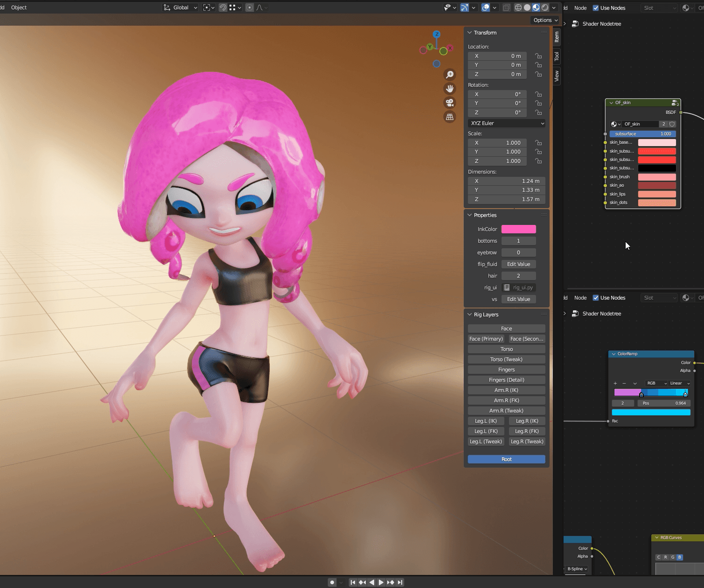Collapse the Transform panel
Image resolution: width=704 pixels, height=588 pixels.
(470, 33)
